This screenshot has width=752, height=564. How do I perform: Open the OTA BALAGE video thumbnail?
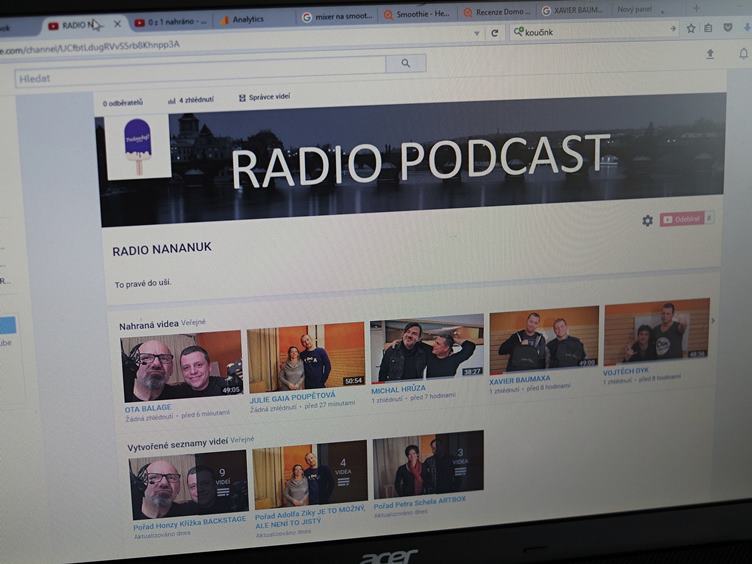(181, 366)
